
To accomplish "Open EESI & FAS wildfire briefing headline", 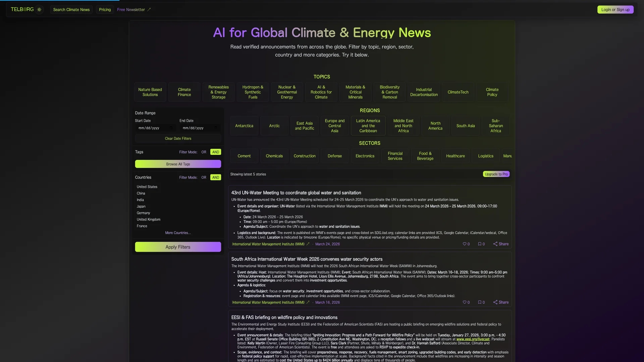I will coord(284,318).
